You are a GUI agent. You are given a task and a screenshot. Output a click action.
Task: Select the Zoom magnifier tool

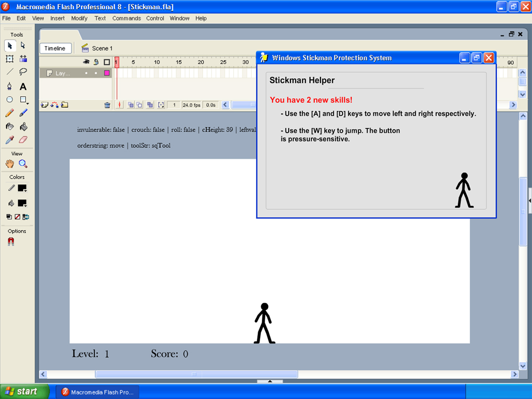[x=23, y=164]
